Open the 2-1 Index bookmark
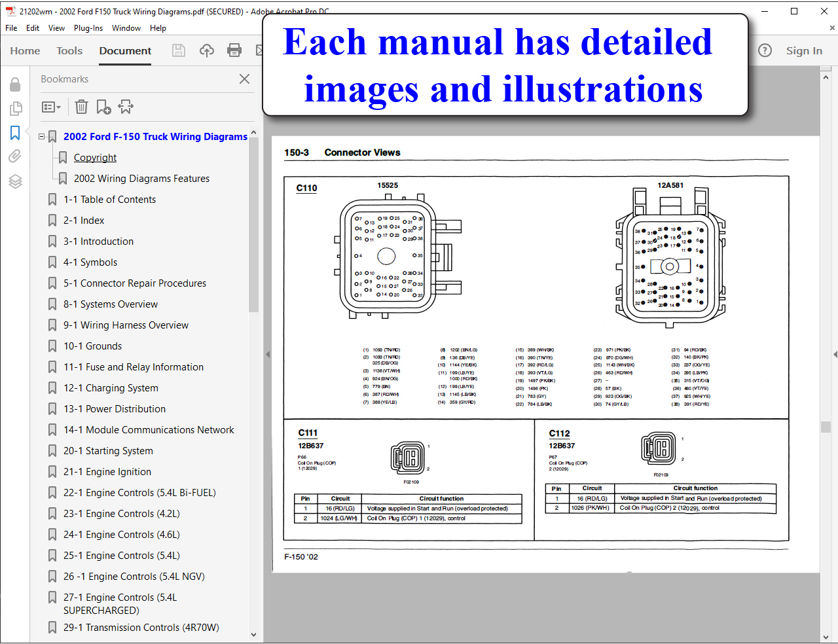This screenshot has width=838, height=644. (84, 221)
